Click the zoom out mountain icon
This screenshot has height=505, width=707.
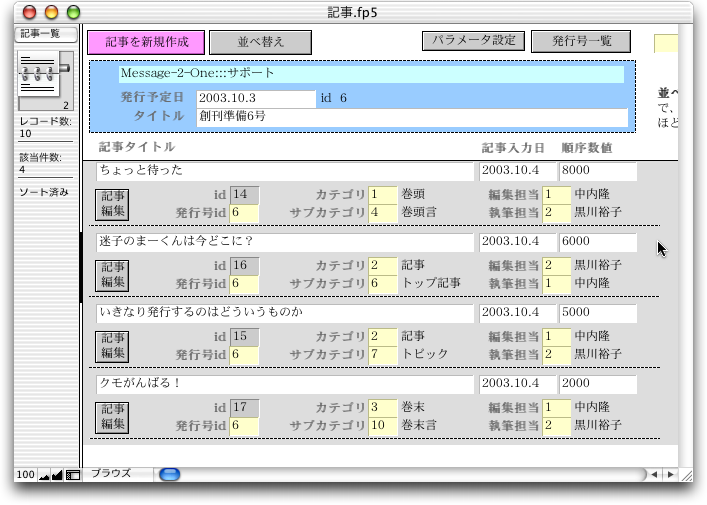click(44, 474)
